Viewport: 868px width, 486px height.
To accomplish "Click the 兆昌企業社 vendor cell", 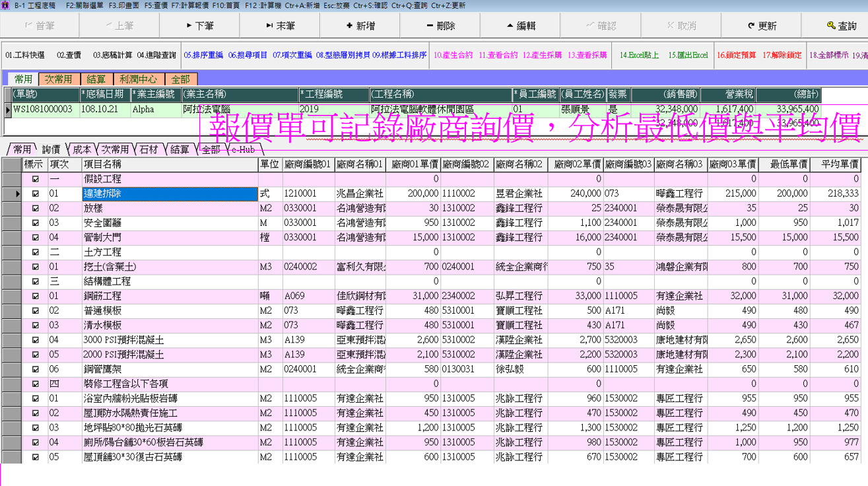I will click(x=360, y=194).
